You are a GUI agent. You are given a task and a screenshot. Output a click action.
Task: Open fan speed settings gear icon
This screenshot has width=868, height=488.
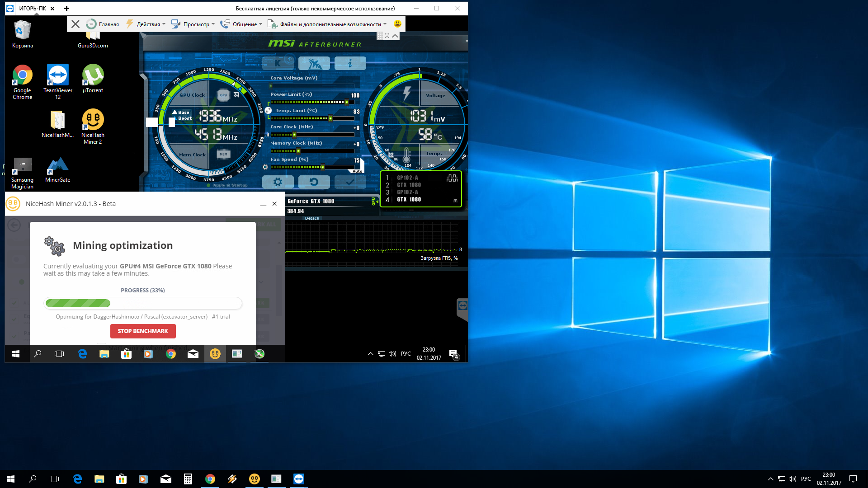click(x=265, y=167)
